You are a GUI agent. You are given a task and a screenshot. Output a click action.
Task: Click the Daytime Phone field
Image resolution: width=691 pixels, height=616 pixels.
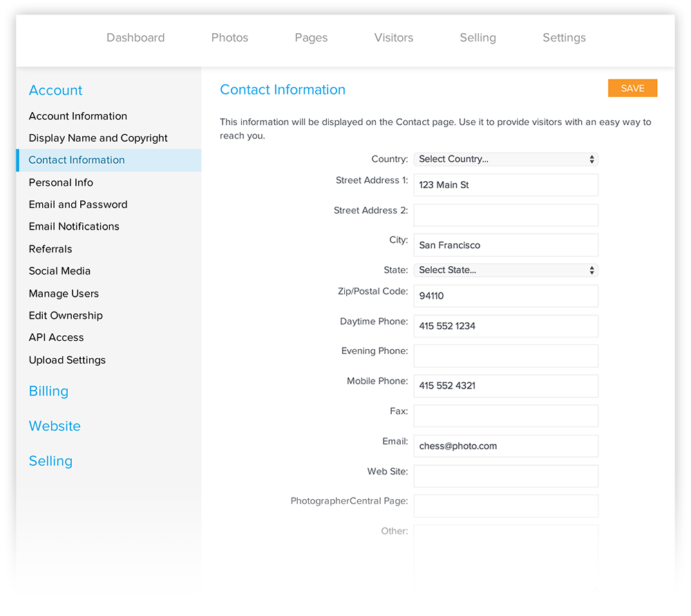(506, 326)
